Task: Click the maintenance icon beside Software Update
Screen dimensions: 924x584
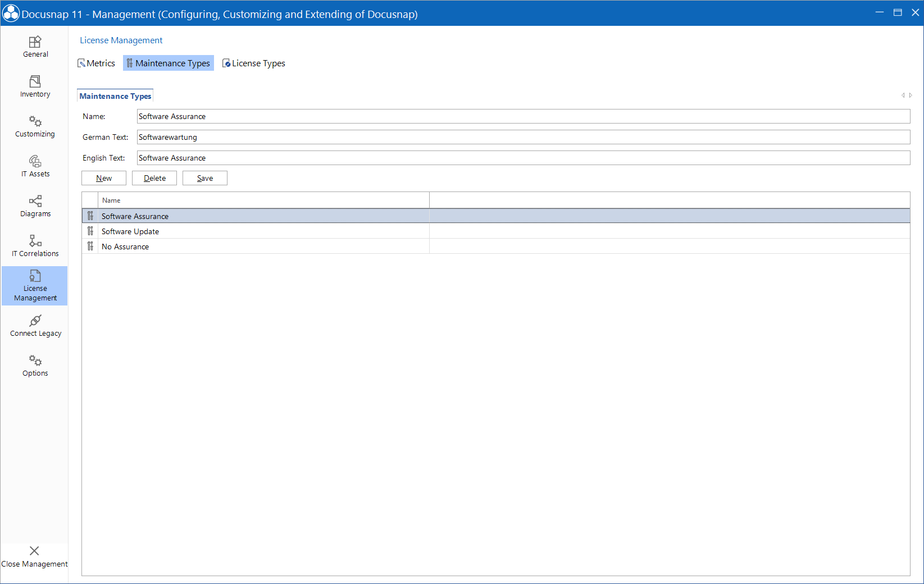Action: pyautogui.click(x=90, y=231)
